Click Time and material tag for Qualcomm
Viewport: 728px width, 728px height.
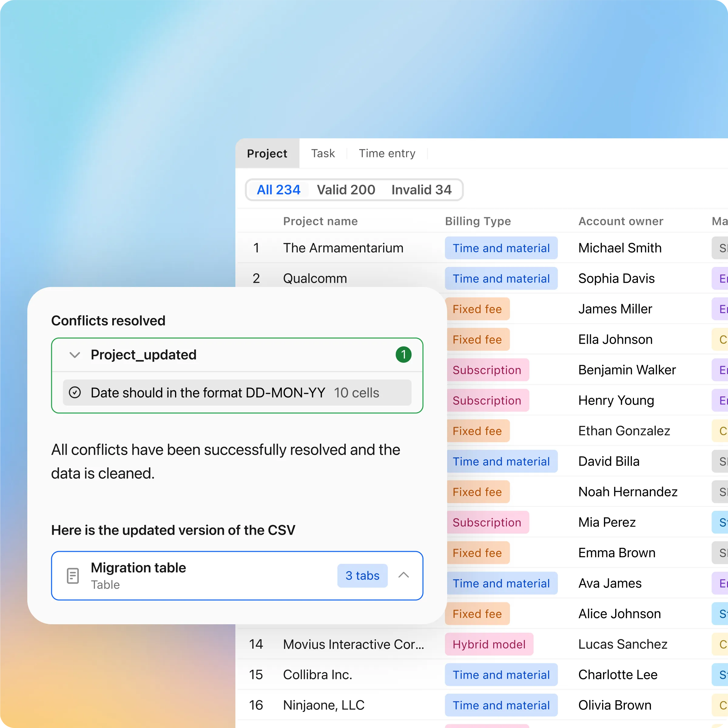click(x=500, y=278)
